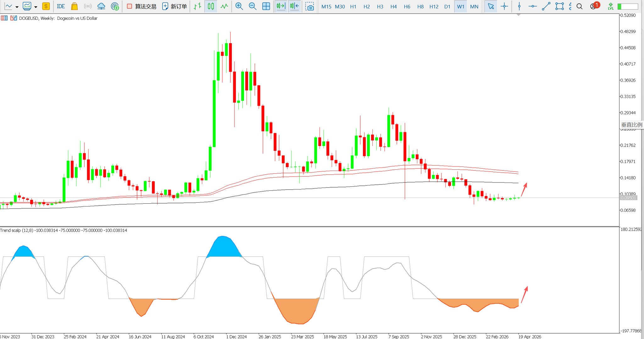Zoom in on the chart

(x=239, y=6)
